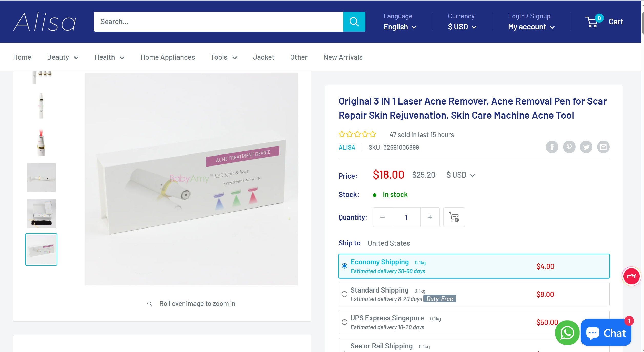This screenshot has height=352, width=644.
Task: Share product on Twitter
Action: click(586, 147)
